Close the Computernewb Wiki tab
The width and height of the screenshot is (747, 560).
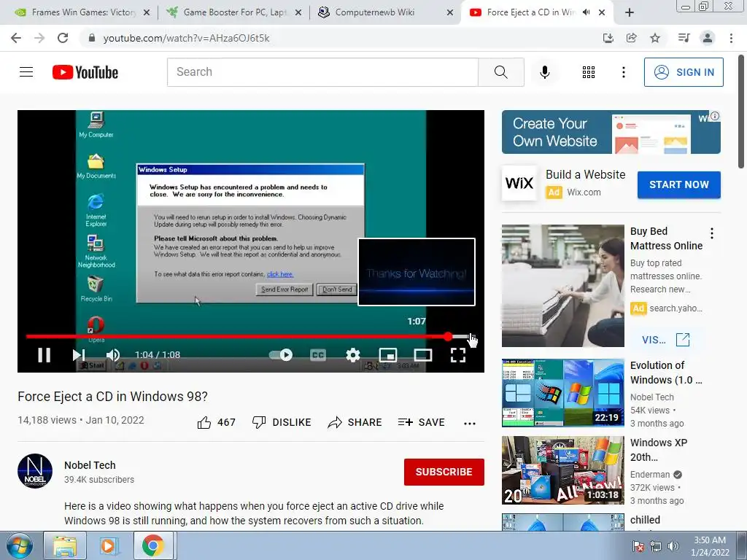(x=449, y=12)
